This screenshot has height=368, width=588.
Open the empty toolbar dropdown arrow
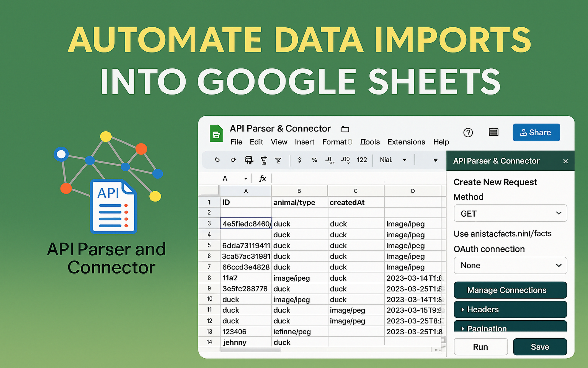[435, 160]
